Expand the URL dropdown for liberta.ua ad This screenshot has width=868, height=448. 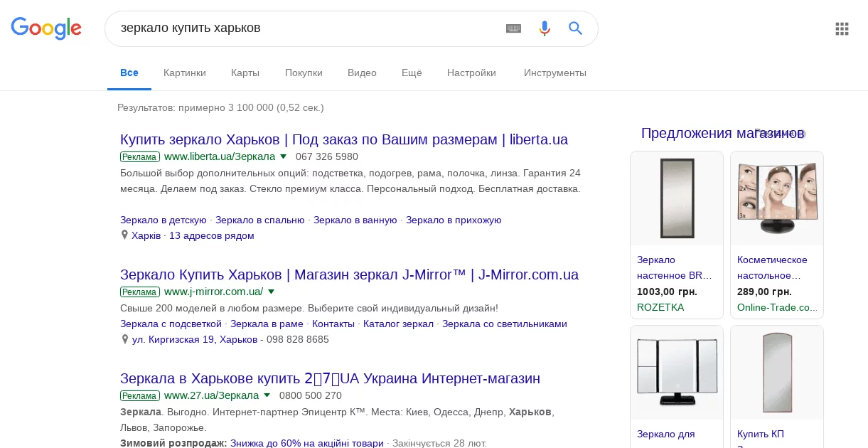pyautogui.click(x=283, y=156)
